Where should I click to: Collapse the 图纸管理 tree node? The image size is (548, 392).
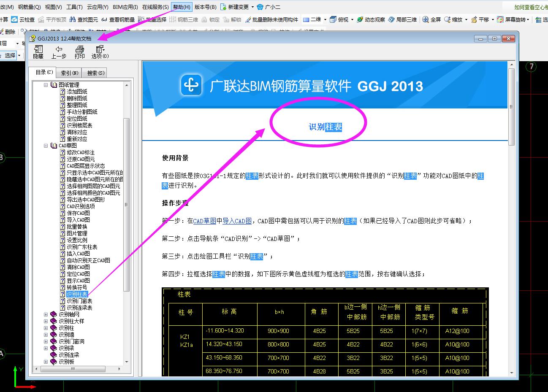point(46,85)
